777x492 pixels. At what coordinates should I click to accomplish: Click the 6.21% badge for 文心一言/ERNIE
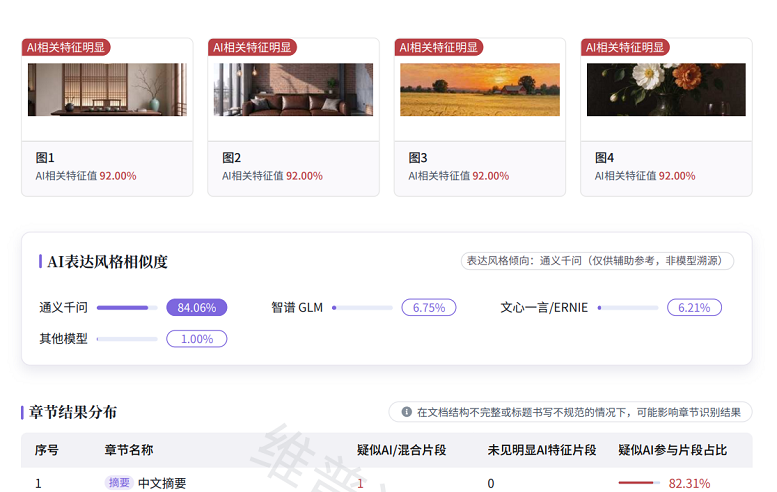point(694,308)
